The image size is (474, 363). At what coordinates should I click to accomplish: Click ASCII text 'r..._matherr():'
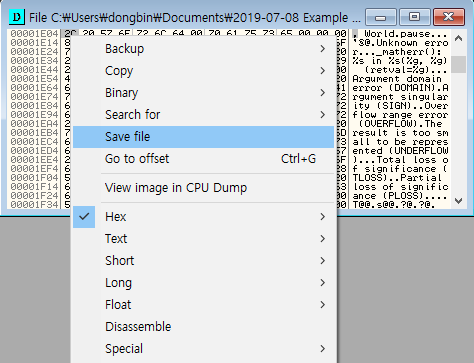pyautogui.click(x=397, y=52)
